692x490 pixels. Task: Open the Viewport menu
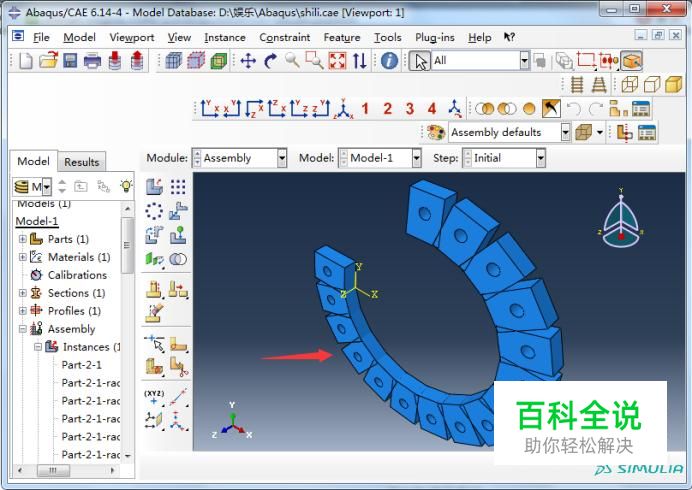(132, 38)
